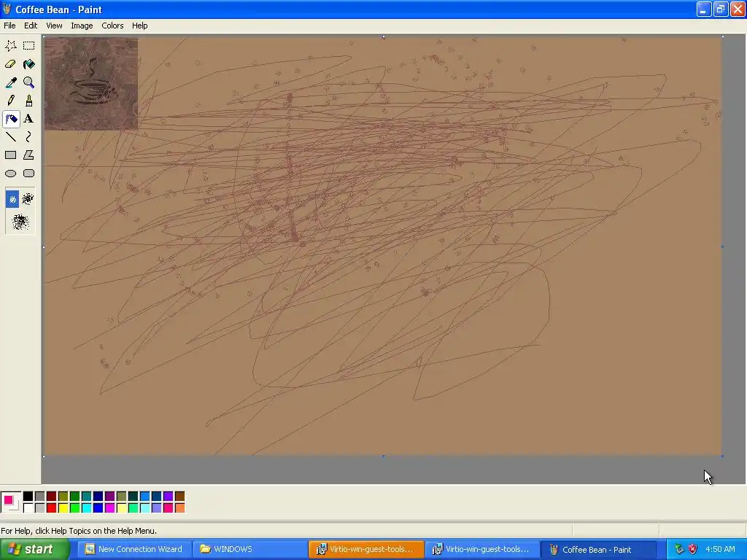
Task: Select the Rounded Rectangle tool
Action: pyautogui.click(x=29, y=174)
